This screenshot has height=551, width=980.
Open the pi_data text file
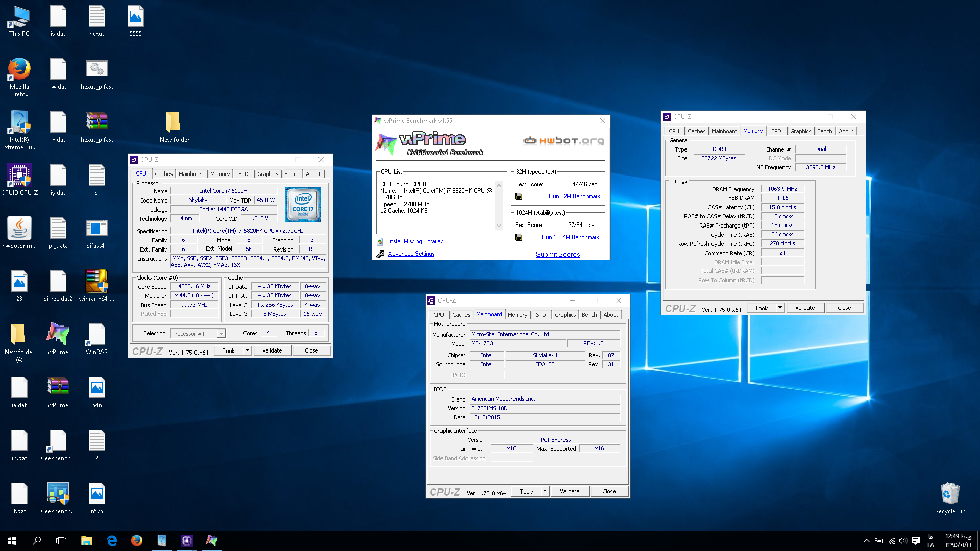(58, 233)
